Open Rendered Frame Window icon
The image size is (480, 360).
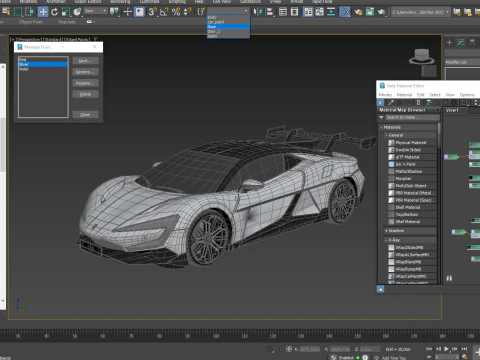(370, 12)
